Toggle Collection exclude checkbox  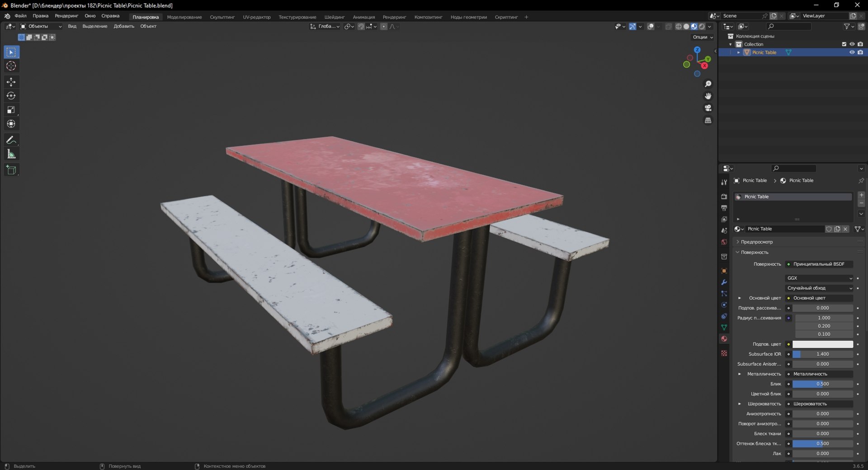pyautogui.click(x=844, y=44)
